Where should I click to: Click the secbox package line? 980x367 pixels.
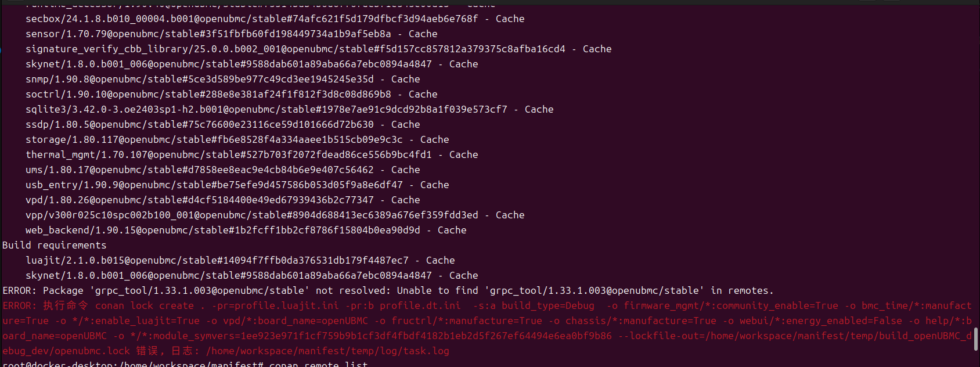pos(251,19)
